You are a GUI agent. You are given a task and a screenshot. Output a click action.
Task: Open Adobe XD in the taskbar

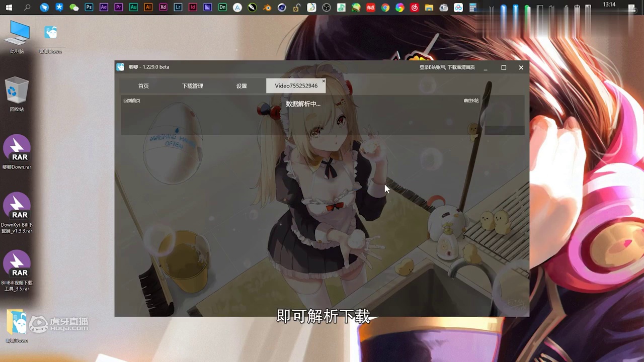coord(163,8)
